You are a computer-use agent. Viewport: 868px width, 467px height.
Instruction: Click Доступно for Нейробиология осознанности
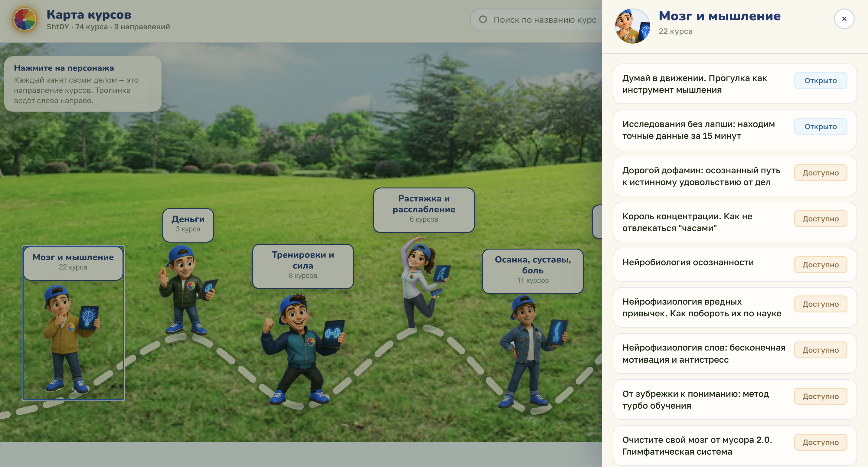click(x=821, y=265)
